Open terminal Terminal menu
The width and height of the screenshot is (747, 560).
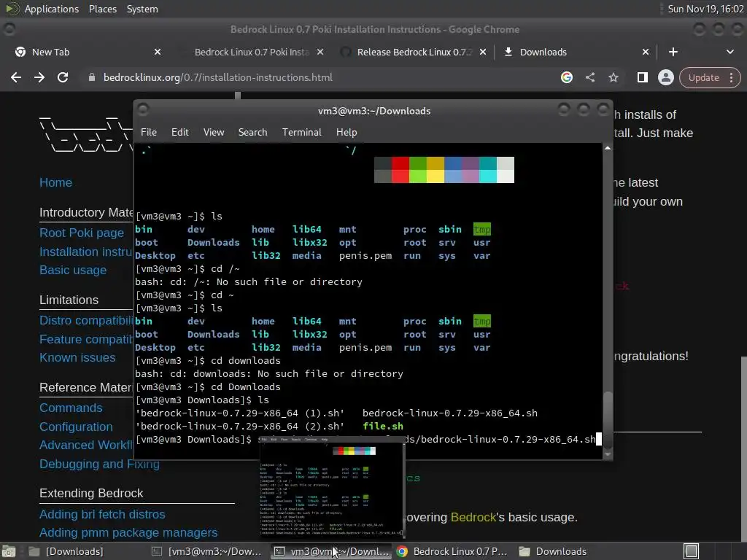click(x=301, y=133)
